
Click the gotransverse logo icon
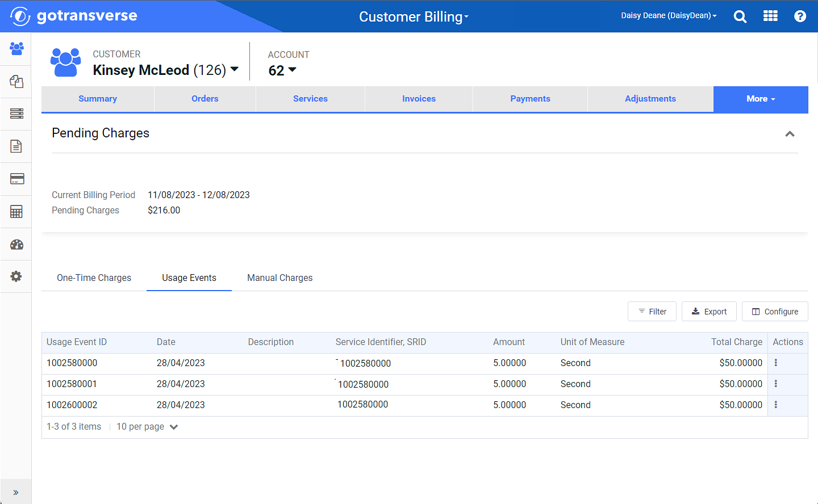click(20, 16)
